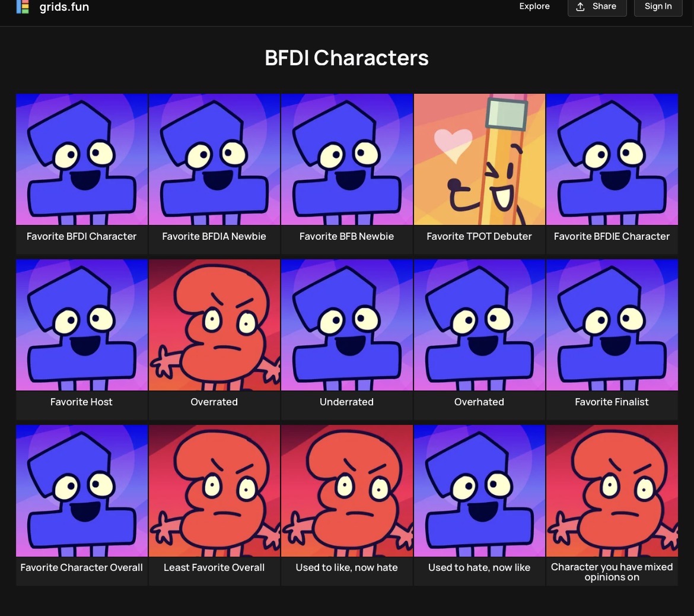Open the Favorite Host image
This screenshot has height=616, width=694.
(82, 325)
